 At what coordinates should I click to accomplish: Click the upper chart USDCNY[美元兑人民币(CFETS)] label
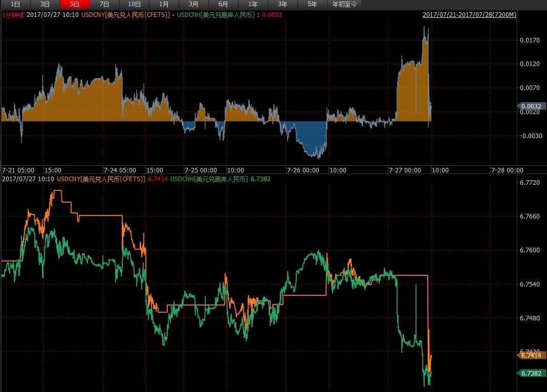125,15
